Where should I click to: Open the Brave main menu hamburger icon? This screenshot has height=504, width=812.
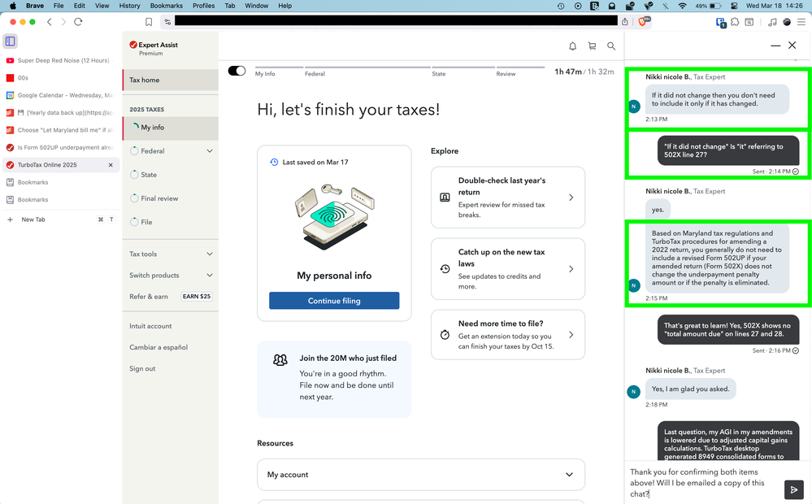click(x=801, y=22)
